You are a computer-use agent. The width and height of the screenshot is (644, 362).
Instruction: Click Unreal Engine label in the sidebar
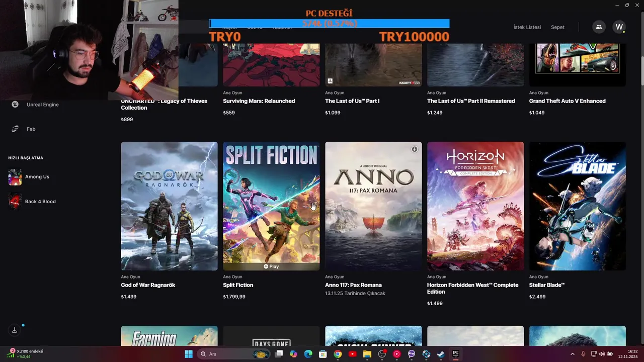tap(43, 105)
